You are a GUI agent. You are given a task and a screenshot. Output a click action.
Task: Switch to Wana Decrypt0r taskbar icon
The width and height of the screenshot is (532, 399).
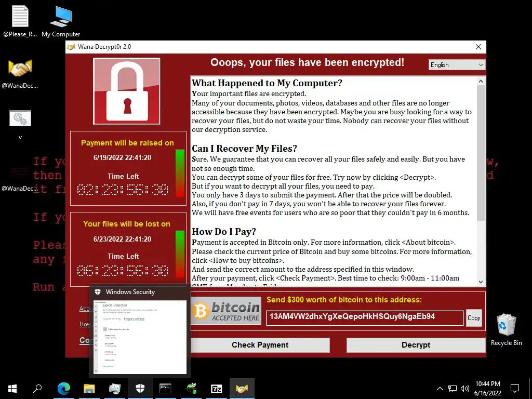pyautogui.click(x=242, y=389)
